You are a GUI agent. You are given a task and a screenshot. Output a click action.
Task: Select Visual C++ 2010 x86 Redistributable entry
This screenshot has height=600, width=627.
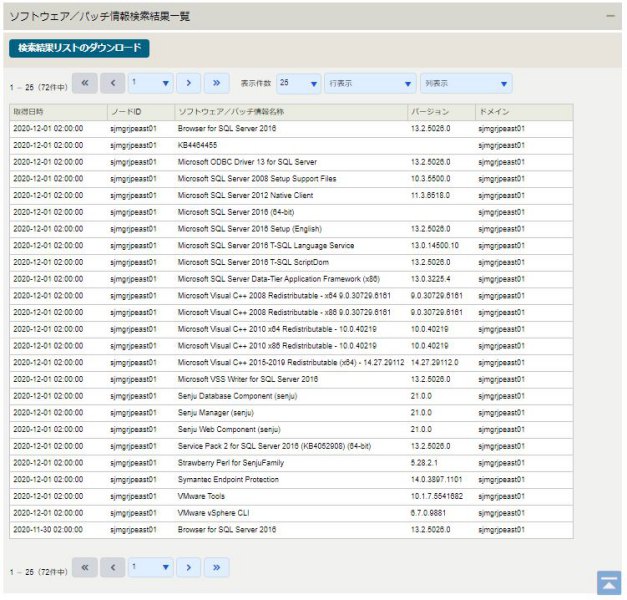click(x=277, y=346)
